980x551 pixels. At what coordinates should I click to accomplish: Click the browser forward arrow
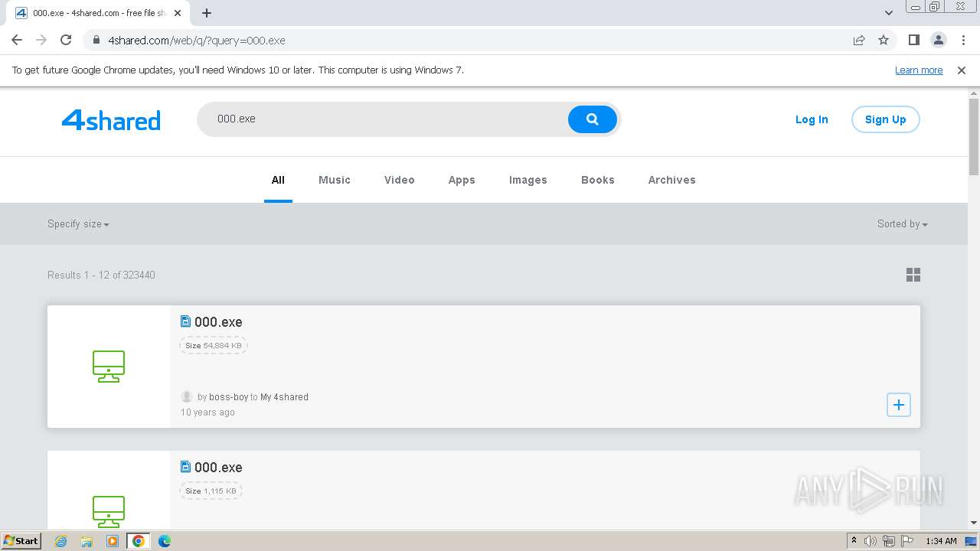[41, 40]
